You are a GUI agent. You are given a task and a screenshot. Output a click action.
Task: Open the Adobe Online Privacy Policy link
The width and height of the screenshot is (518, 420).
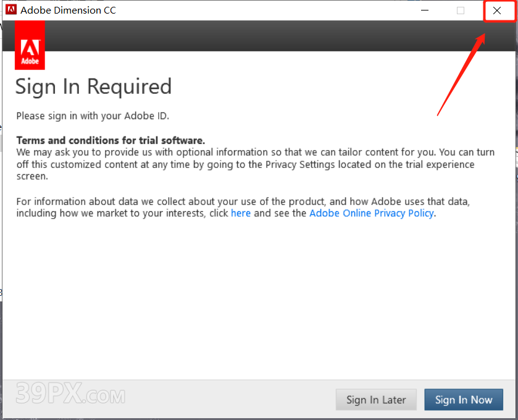[x=372, y=213]
